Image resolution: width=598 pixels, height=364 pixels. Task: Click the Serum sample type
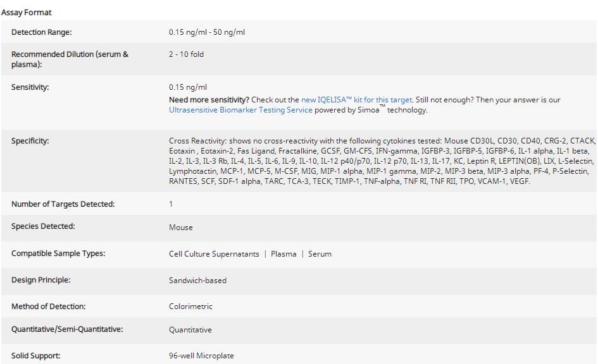coord(320,254)
